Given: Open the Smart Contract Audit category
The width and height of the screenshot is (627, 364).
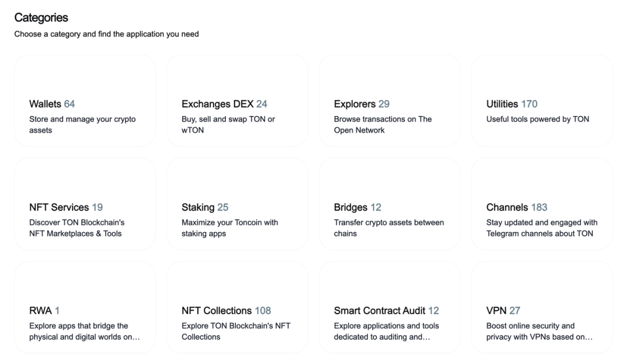Looking at the screenshot, I should (x=389, y=307).
